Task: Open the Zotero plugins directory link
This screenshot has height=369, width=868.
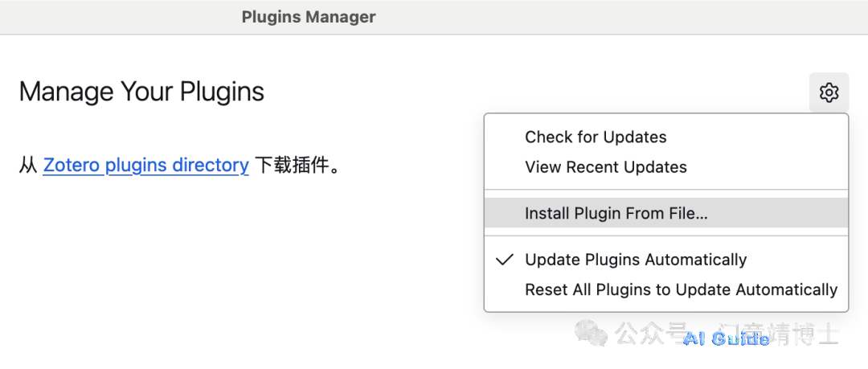Action: [146, 165]
